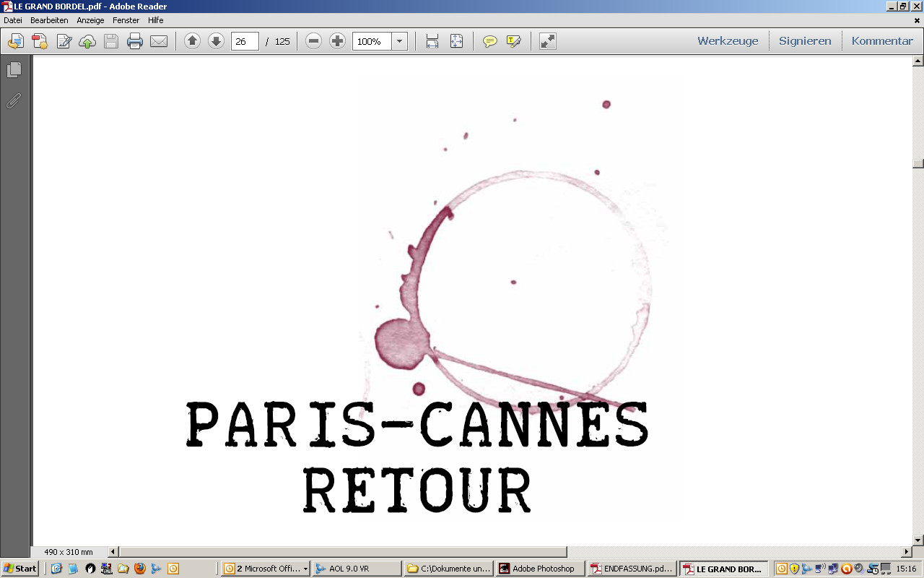The image size is (924, 578).
Task: Select the highlight text tool
Action: tap(514, 41)
